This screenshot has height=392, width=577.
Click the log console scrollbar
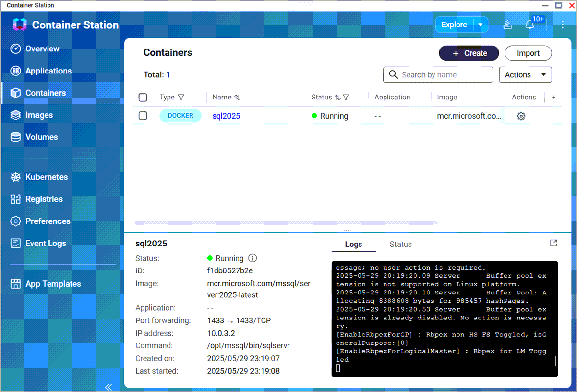point(555,360)
